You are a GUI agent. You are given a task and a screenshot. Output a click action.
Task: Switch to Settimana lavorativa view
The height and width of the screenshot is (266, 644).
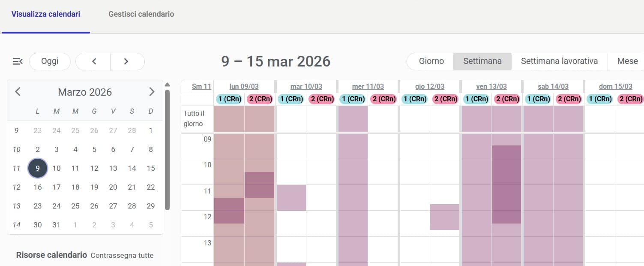point(559,61)
